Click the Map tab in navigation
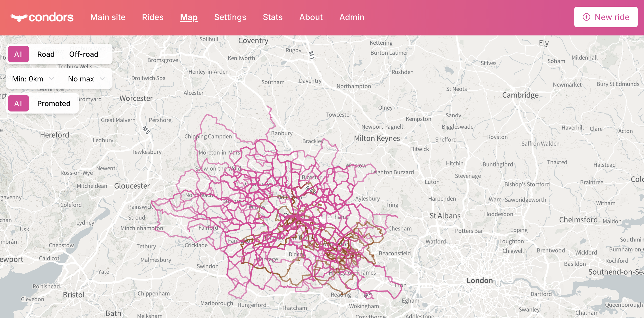 (189, 17)
